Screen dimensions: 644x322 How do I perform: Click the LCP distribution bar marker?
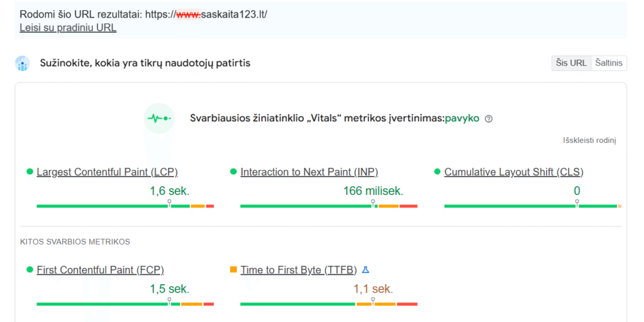[x=169, y=203]
